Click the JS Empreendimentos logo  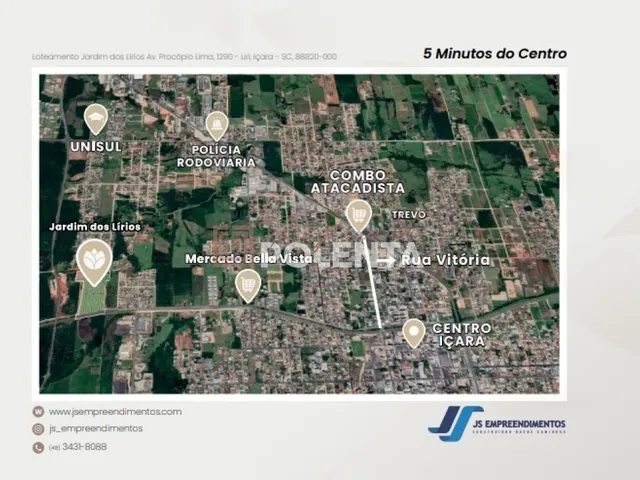[496, 423]
